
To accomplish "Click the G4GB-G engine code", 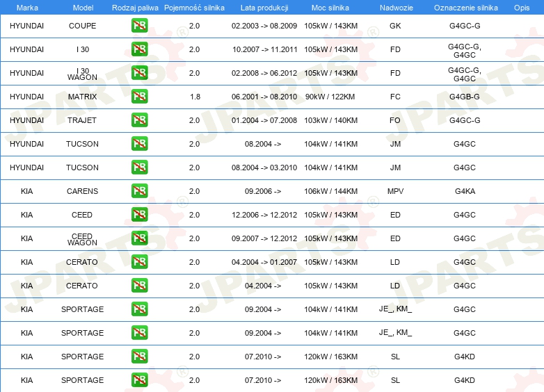I will [465, 97].
